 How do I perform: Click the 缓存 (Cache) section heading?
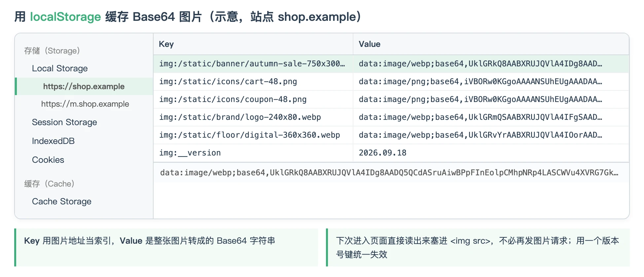49,184
